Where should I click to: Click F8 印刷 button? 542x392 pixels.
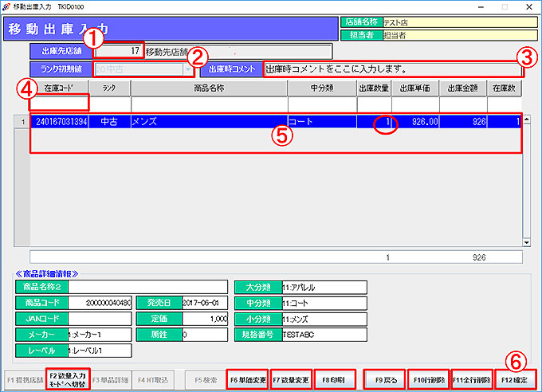coord(334,380)
